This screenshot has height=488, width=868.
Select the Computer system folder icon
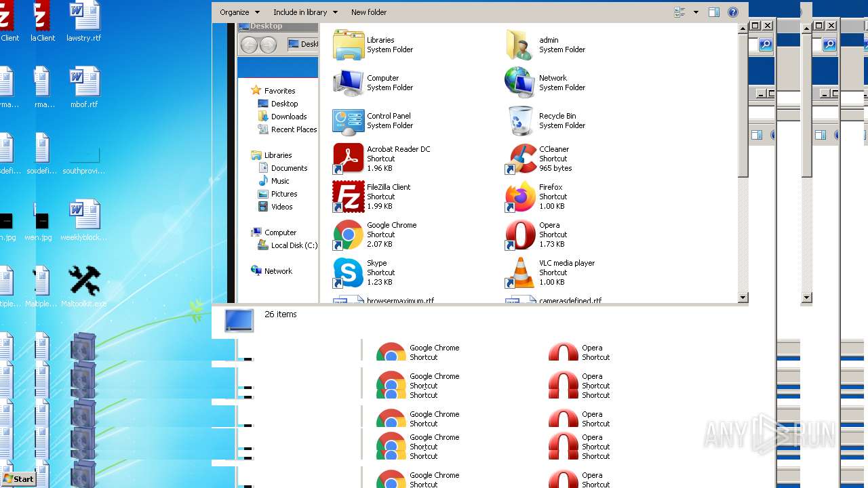[x=349, y=83]
